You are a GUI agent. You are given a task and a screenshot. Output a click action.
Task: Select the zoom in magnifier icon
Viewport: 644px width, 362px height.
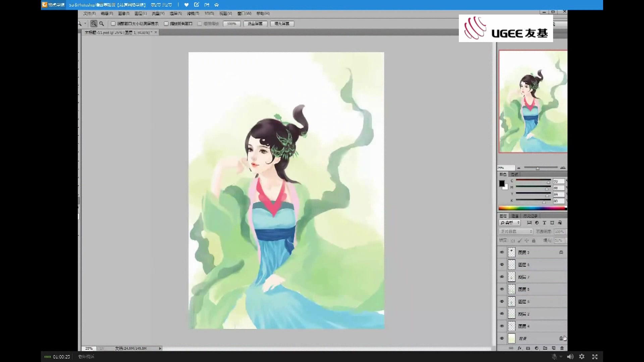(94, 23)
